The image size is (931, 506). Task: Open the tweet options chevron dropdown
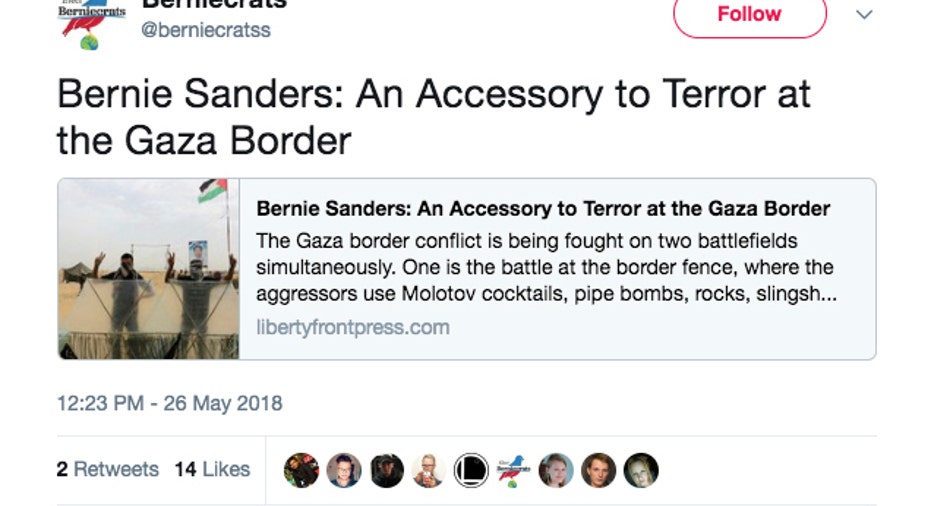[864, 15]
